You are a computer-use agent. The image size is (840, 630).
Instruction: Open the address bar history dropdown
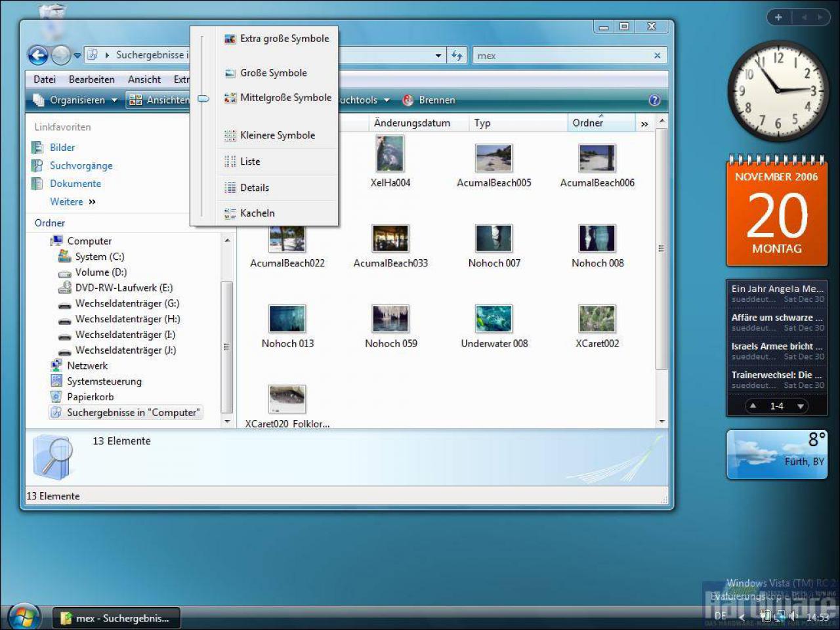tap(438, 56)
